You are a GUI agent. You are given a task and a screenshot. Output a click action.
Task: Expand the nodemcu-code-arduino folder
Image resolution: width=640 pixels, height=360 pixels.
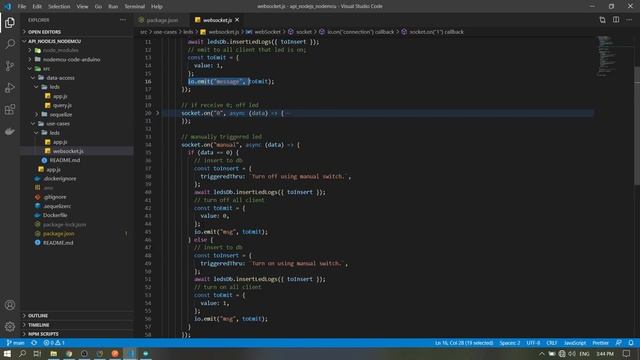[x=71, y=60]
